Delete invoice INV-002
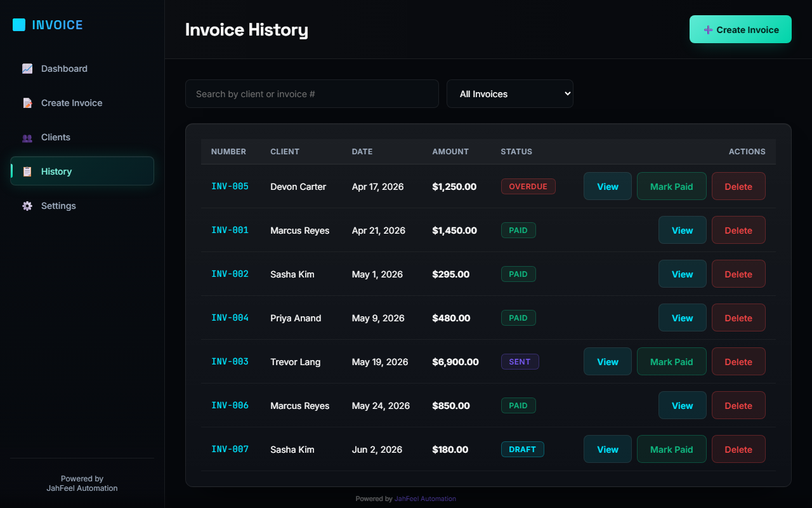Viewport: 812px width, 508px height. [738, 274]
